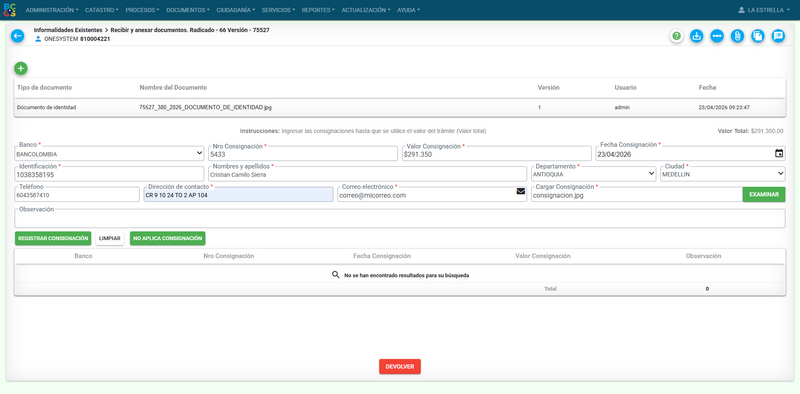
Task: Click the user icon next to ONESYSTEM
Action: click(38, 39)
